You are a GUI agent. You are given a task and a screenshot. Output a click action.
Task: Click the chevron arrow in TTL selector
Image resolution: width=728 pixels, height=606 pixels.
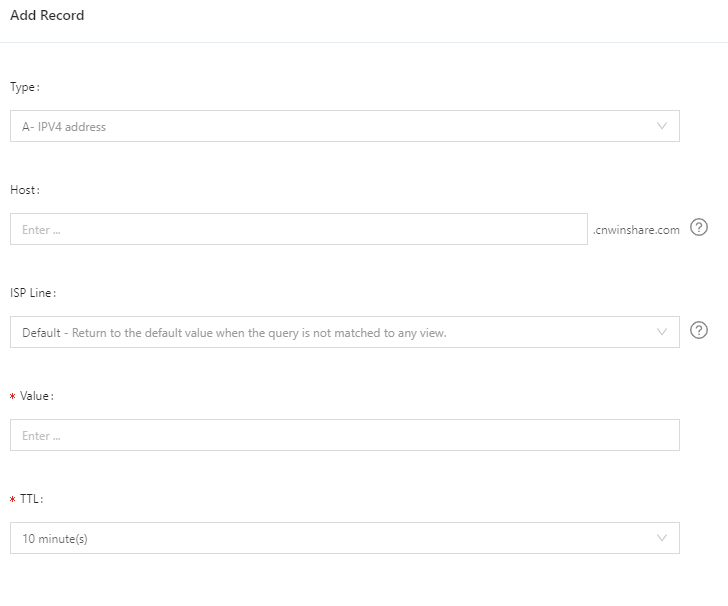pyautogui.click(x=661, y=538)
